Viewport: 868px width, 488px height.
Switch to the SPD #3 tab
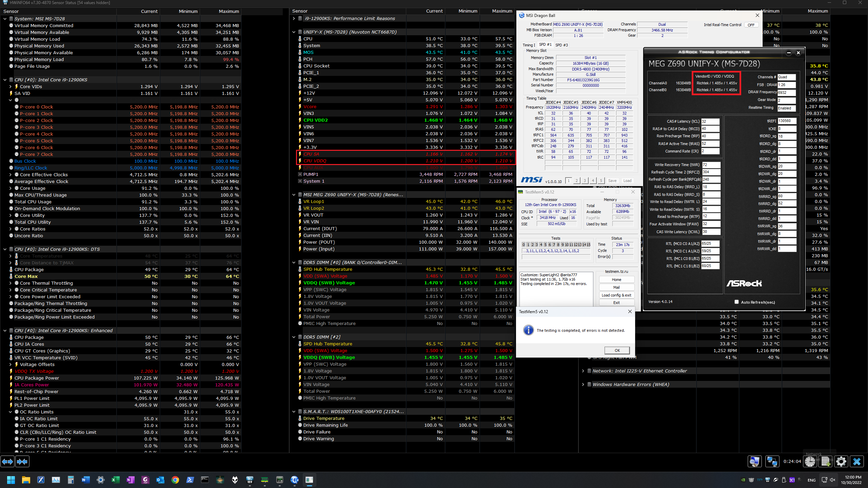click(x=561, y=45)
